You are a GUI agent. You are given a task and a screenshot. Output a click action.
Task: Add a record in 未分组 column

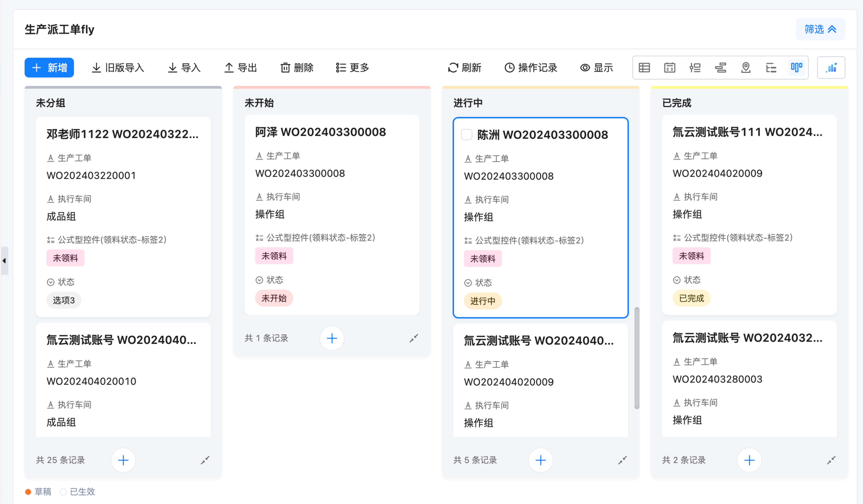coord(123,460)
